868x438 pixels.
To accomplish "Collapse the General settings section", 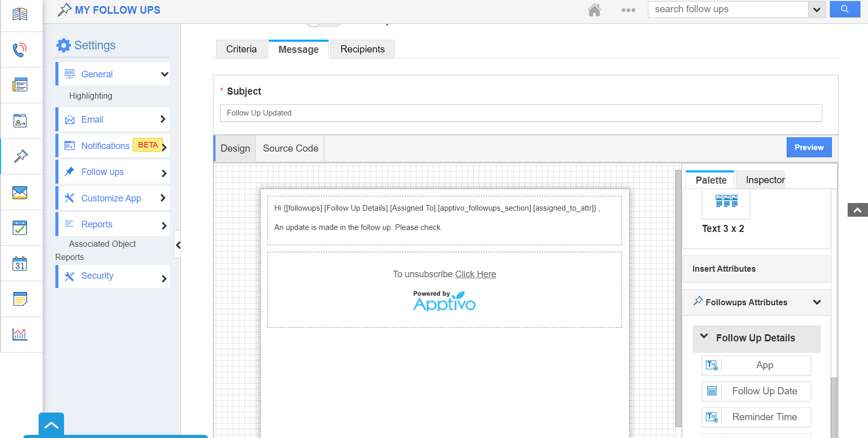I will click(x=164, y=74).
